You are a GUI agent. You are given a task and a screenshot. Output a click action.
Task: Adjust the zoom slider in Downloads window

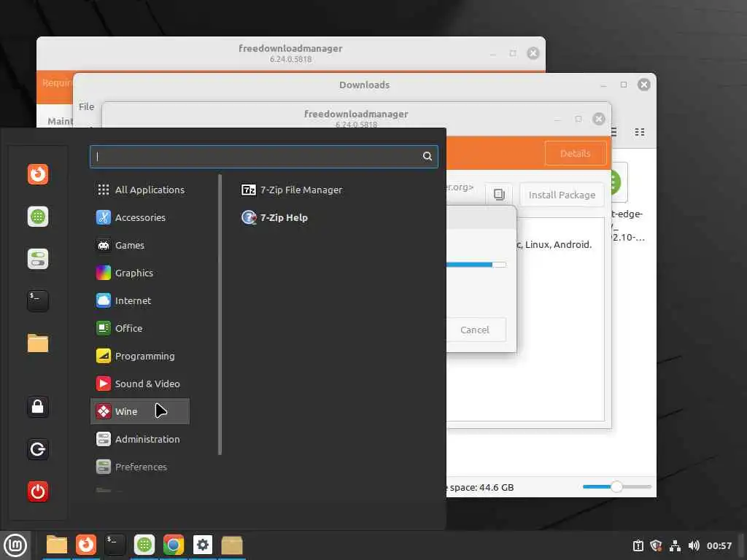[616, 486]
